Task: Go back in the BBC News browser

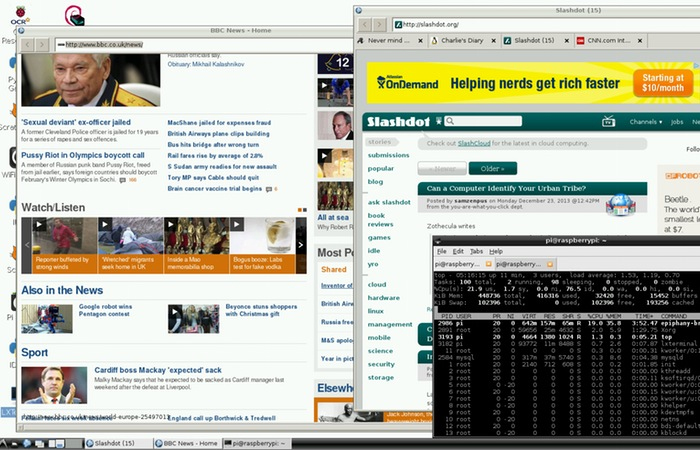Action: [x=27, y=44]
